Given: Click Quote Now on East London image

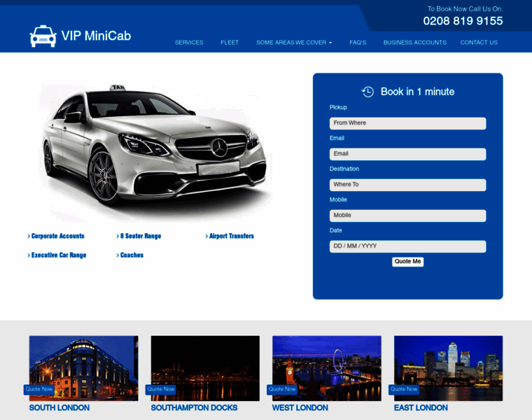Looking at the screenshot, I should (x=404, y=389).
